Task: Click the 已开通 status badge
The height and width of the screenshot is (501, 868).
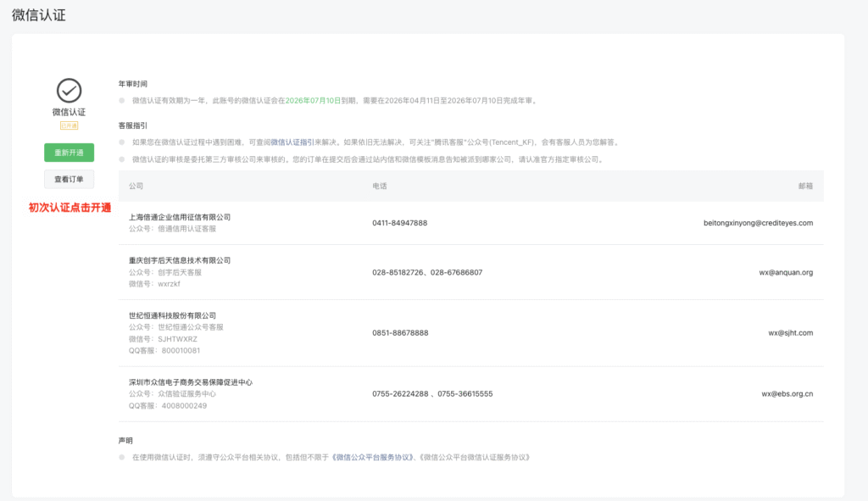Action: coord(69,124)
